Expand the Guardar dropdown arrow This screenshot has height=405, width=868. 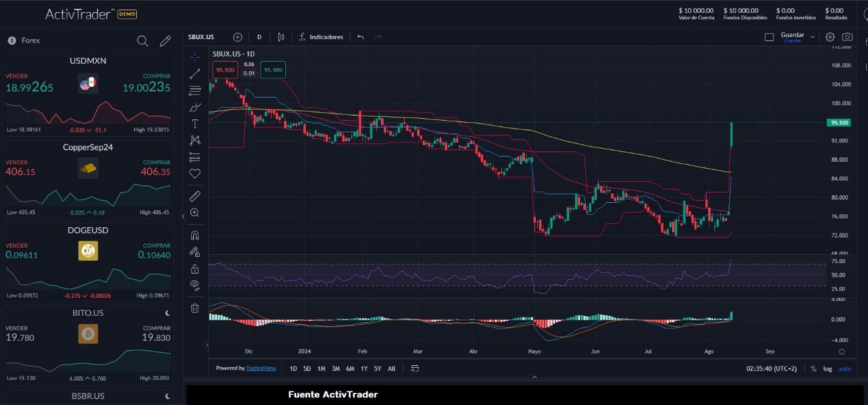[x=813, y=37]
